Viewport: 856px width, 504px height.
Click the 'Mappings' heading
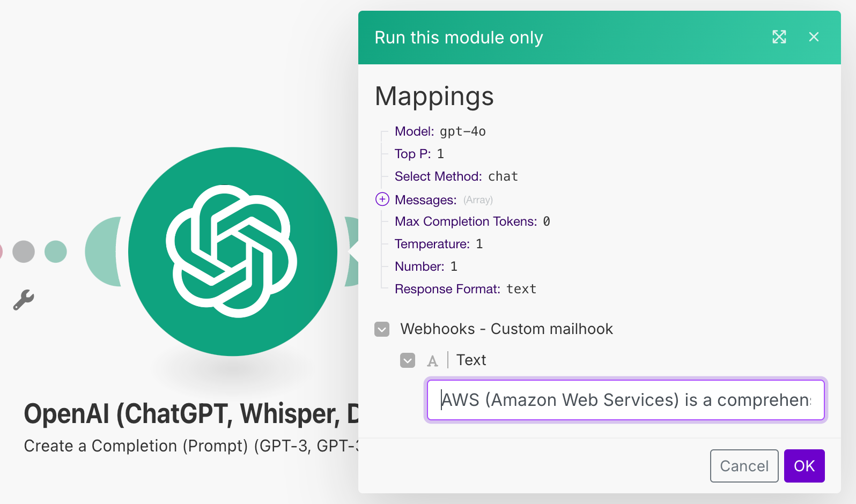coord(434,97)
